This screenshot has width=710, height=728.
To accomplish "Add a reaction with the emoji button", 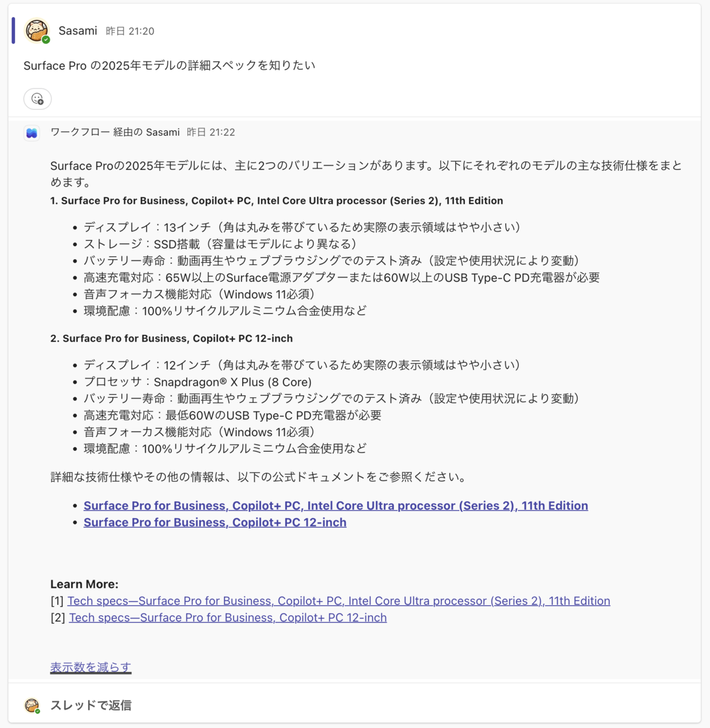I will (x=38, y=99).
